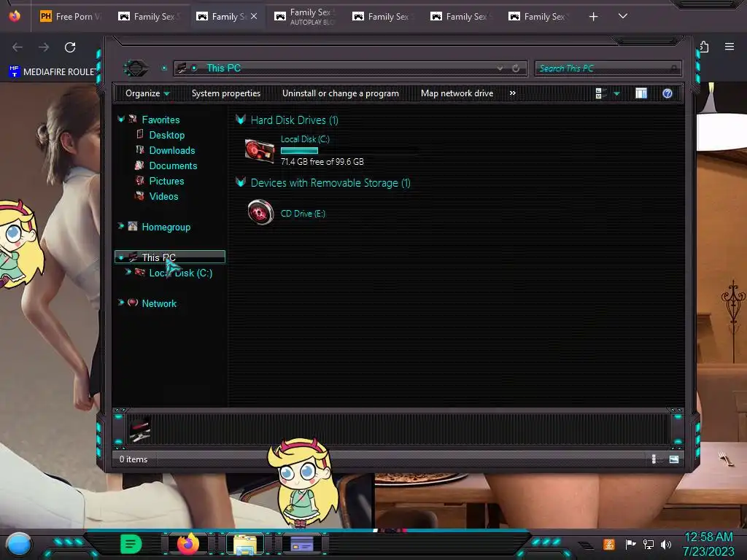Screen dimensions: 747x560
Task: Open the Action Center flag tray icon
Action: [630, 544]
